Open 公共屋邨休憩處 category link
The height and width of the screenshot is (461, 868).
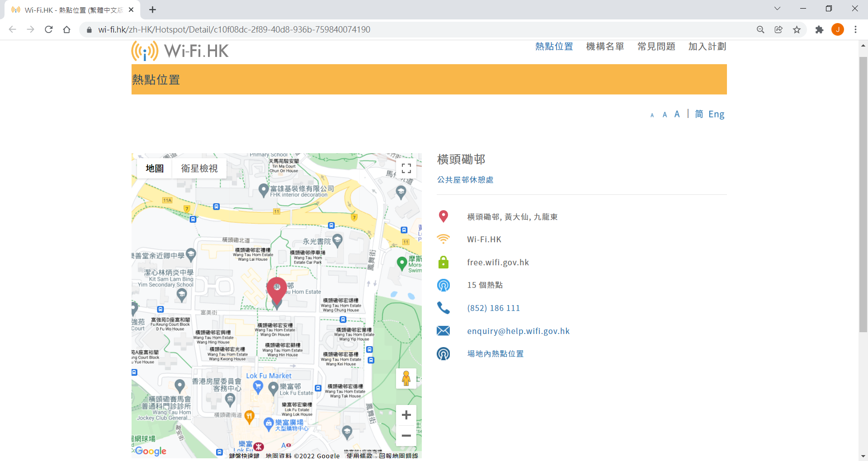coord(465,180)
